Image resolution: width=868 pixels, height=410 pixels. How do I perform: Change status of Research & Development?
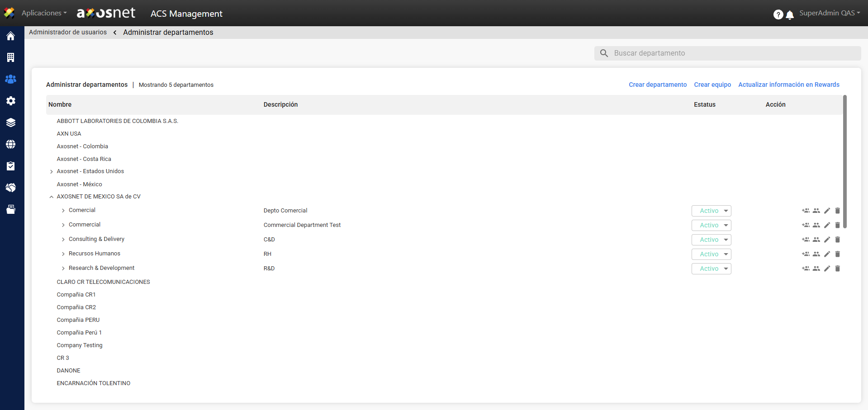pyautogui.click(x=711, y=269)
